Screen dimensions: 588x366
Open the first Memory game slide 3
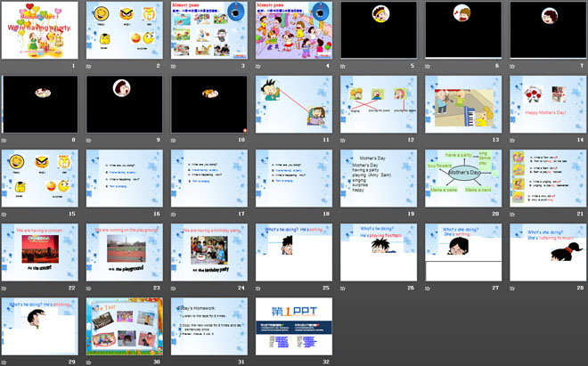click(x=209, y=29)
